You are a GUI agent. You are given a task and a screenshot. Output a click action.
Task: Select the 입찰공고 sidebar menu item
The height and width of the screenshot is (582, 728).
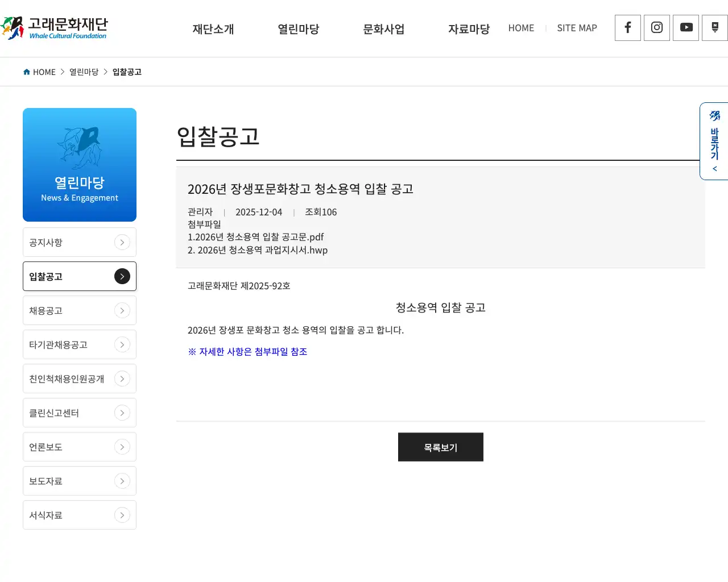(x=80, y=276)
